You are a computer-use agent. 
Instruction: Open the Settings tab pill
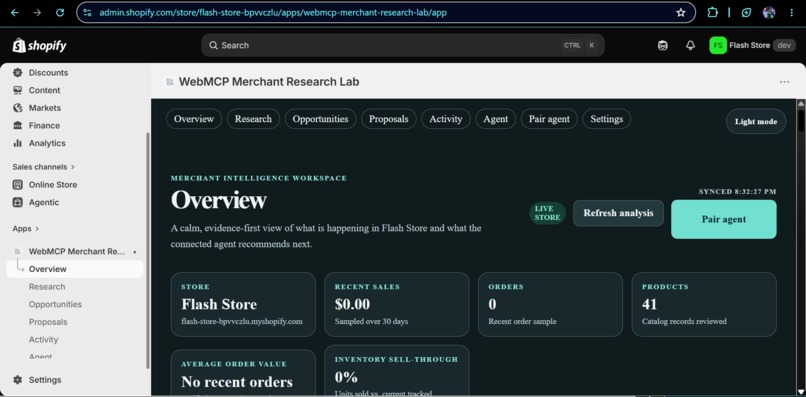[x=607, y=119]
